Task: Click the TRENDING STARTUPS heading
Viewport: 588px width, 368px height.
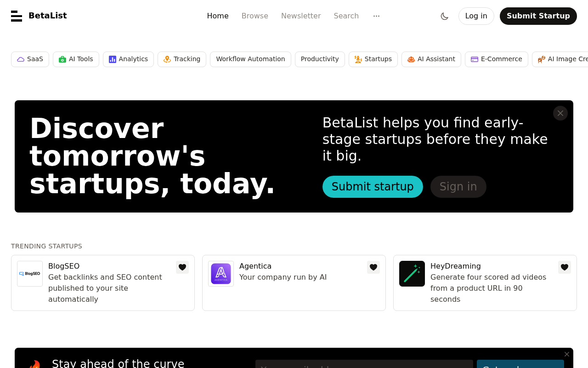Action: 46,246
